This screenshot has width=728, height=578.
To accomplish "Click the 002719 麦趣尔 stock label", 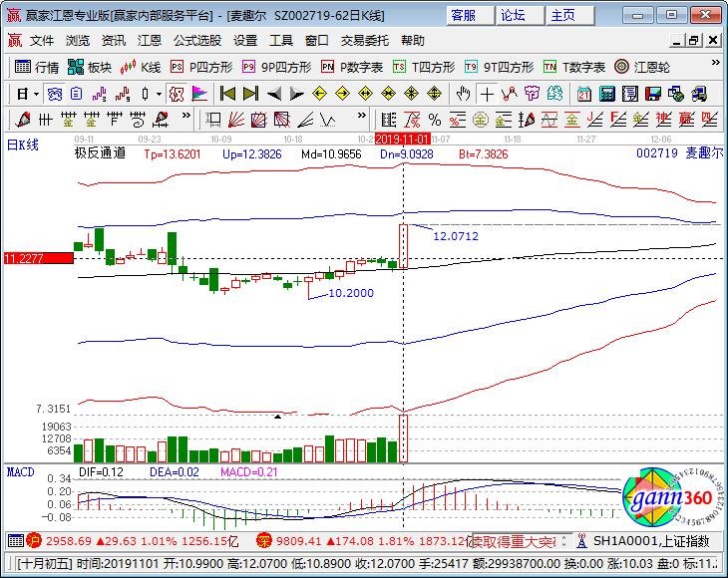I will point(679,153).
